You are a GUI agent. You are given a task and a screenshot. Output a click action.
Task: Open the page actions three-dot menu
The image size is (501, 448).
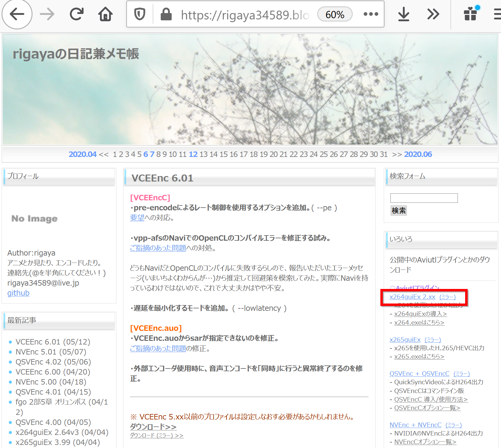[371, 14]
